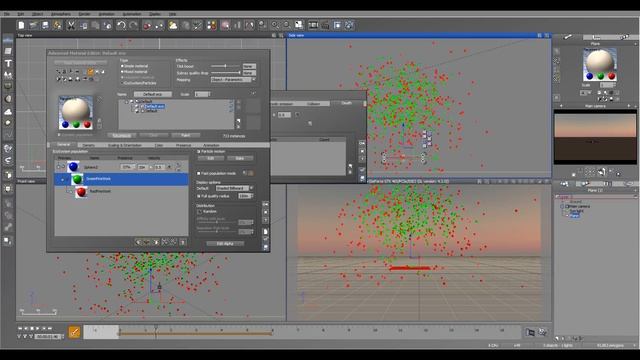
Task: Open the Display options Default dropdown
Action: 235,188
